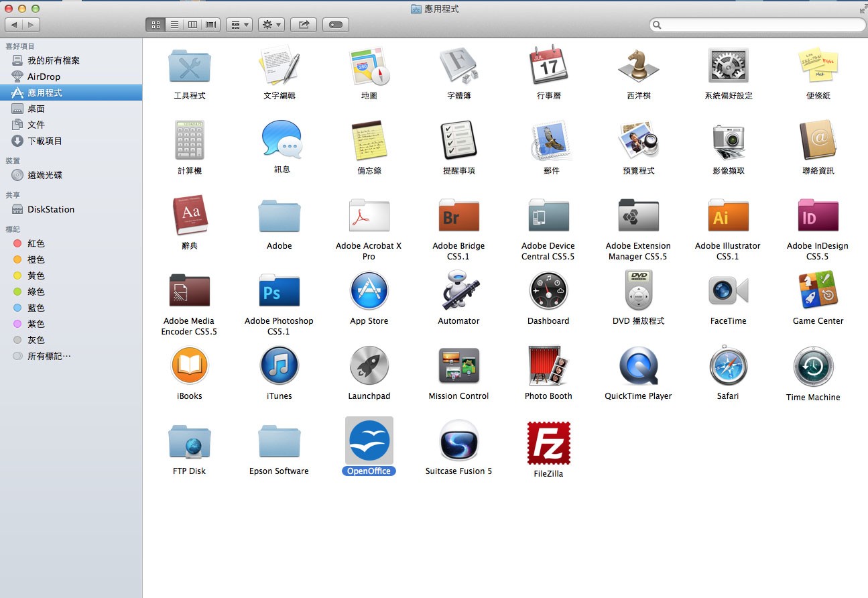Screen dimensions: 868x598
Task: Click the edit tags toolbar button
Action: pos(336,25)
